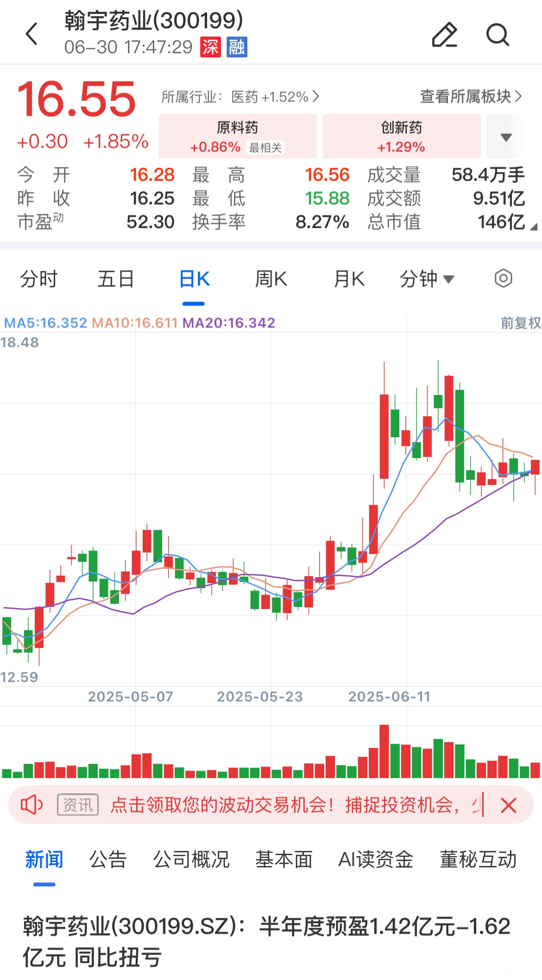Expand more sectors dropdown arrow

click(506, 137)
